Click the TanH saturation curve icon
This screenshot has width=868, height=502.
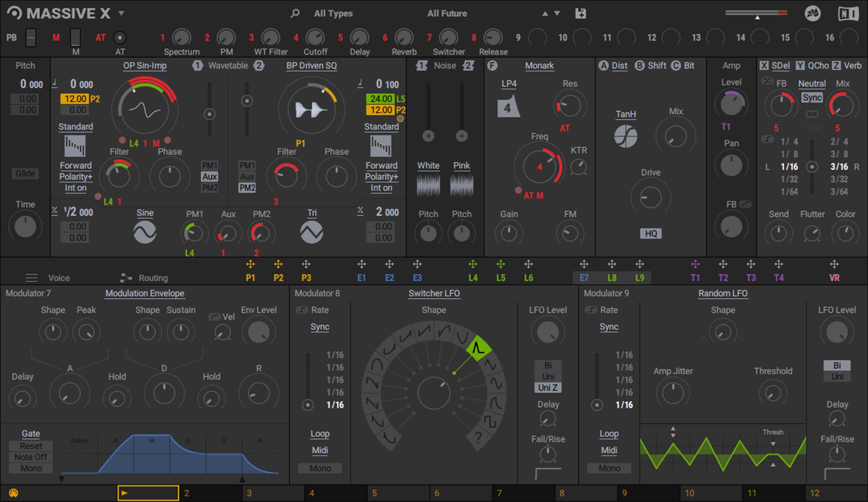coord(625,136)
